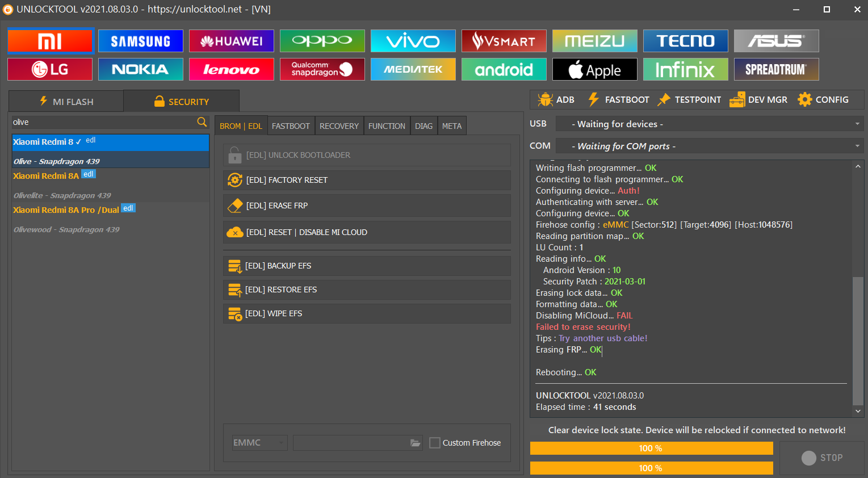Expand the COM ports dropdown
868x478 pixels.
click(710, 146)
